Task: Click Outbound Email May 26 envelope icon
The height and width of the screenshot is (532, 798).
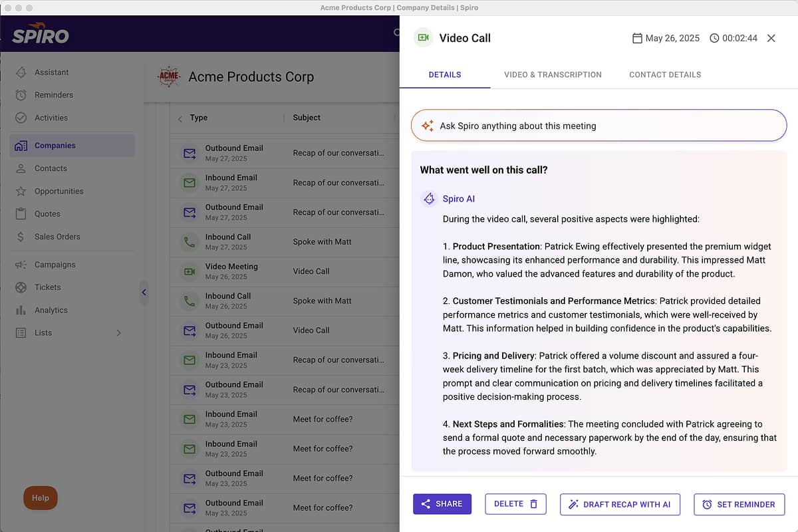Action: tap(190, 331)
